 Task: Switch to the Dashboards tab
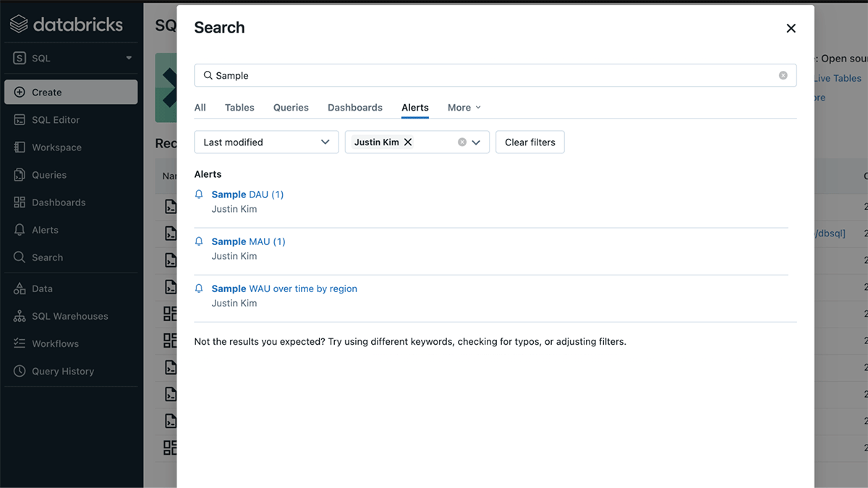pos(354,108)
